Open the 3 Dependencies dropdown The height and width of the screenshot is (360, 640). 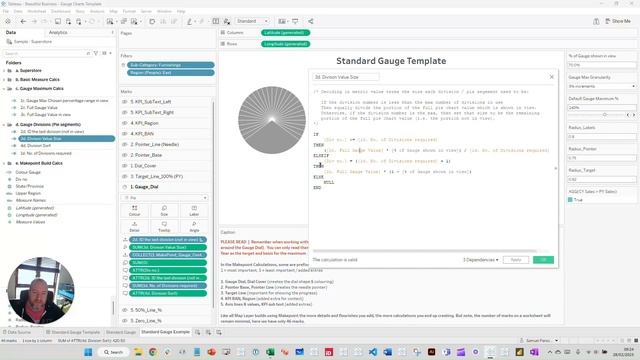[x=480, y=260]
